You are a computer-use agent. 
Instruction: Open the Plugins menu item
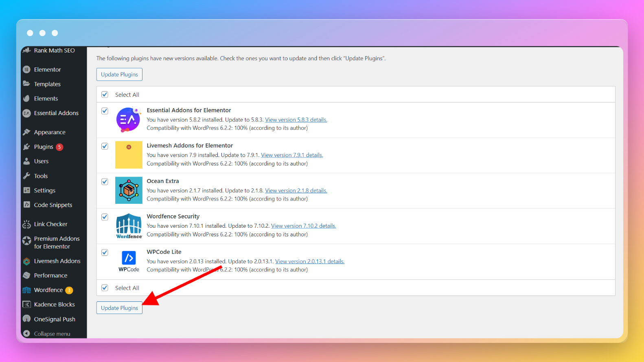coord(44,147)
